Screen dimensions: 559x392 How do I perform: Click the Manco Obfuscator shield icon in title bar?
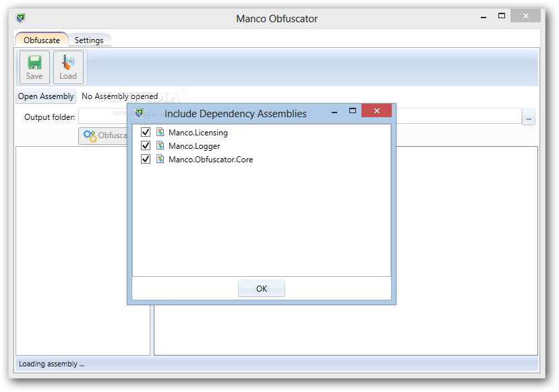[20, 18]
